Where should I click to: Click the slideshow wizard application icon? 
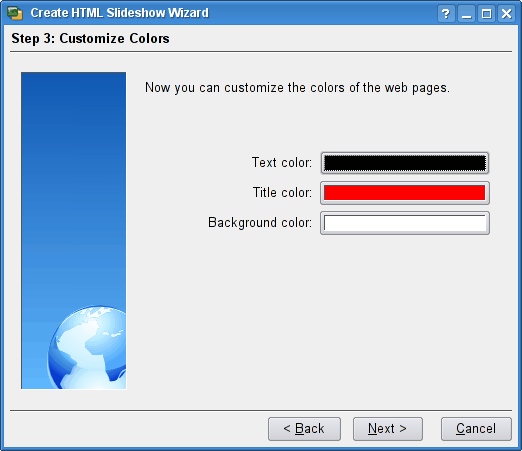(15, 13)
